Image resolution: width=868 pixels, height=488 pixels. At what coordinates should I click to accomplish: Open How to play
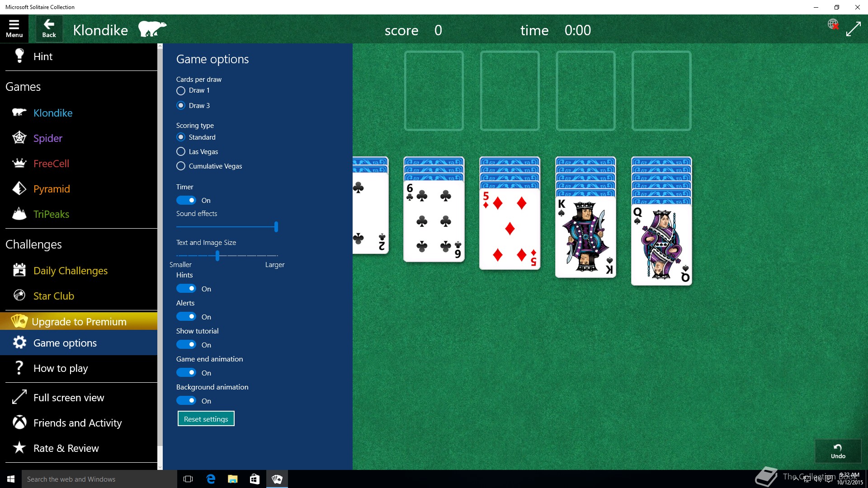(x=79, y=368)
